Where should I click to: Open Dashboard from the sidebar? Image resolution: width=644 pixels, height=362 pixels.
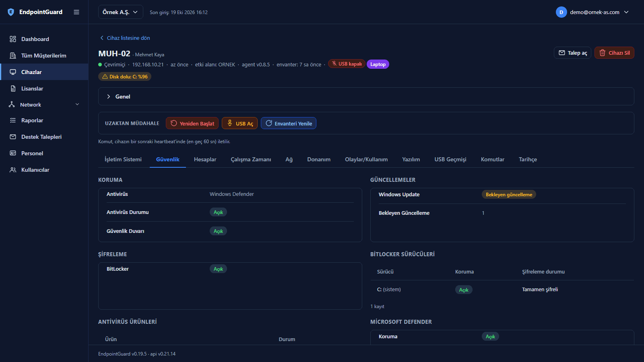(x=44, y=39)
